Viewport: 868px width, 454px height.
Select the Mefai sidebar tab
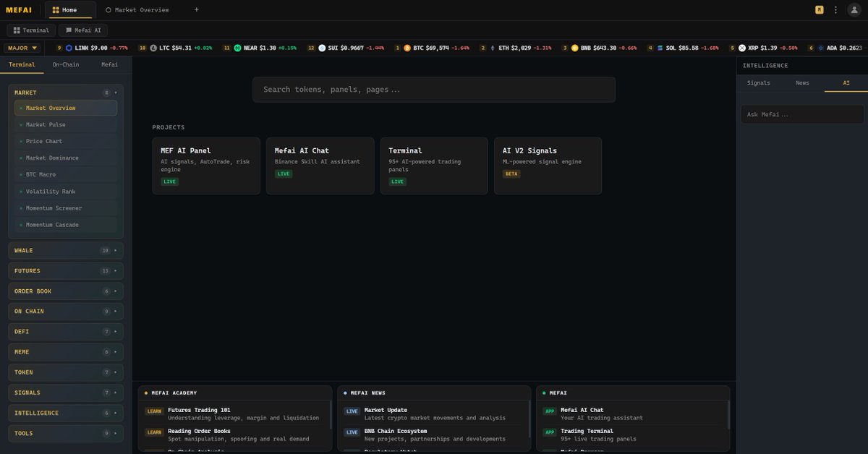110,64
